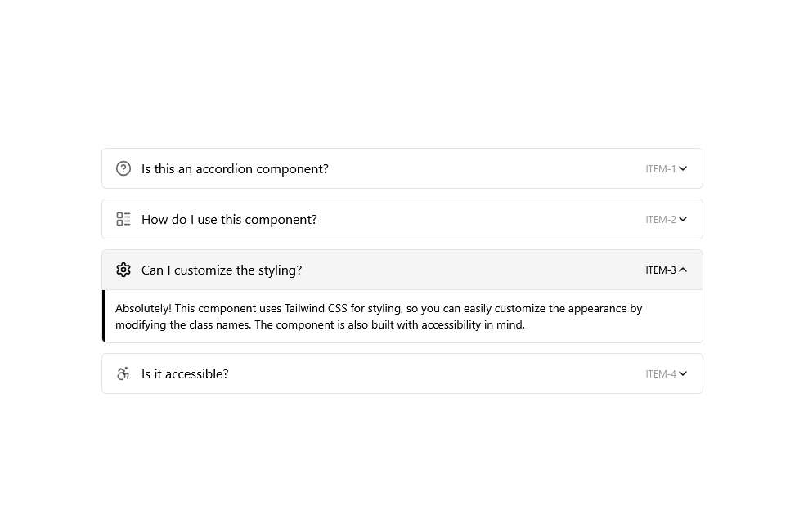Click the settings gear icon
Screen dimensions: 808x532
coord(123,270)
